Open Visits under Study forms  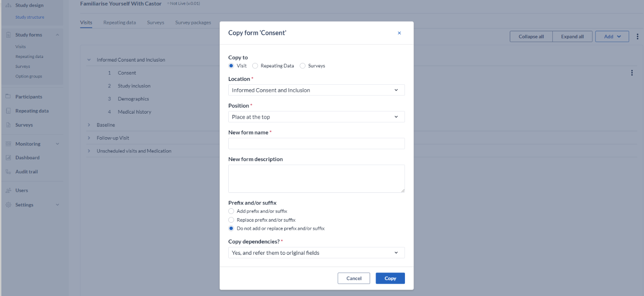click(x=20, y=47)
